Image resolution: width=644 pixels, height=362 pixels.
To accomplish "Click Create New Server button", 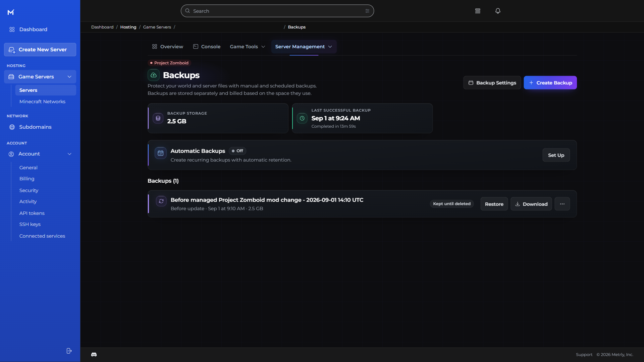I will click(40, 50).
